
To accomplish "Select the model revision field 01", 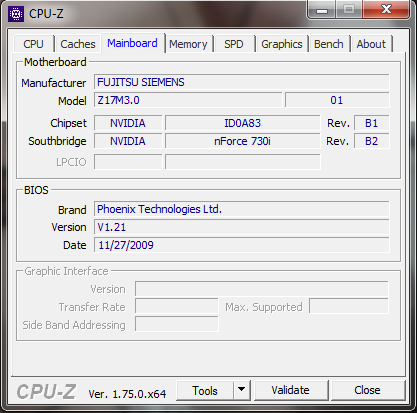I will pos(337,100).
